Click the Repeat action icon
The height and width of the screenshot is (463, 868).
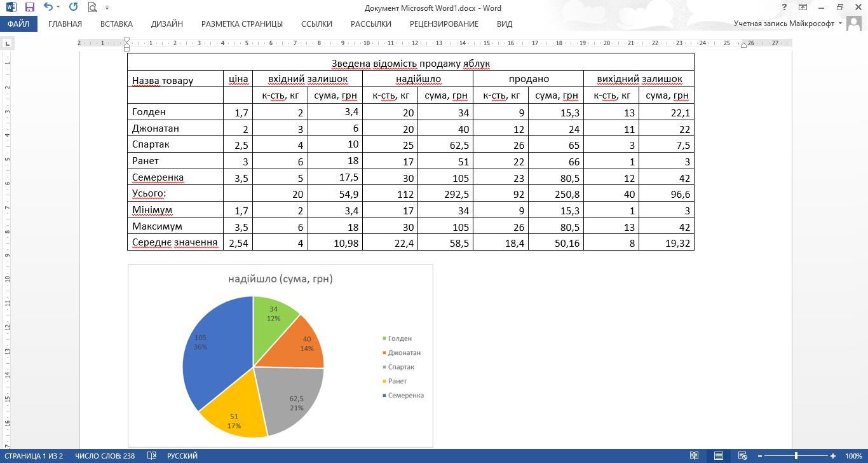point(73,8)
